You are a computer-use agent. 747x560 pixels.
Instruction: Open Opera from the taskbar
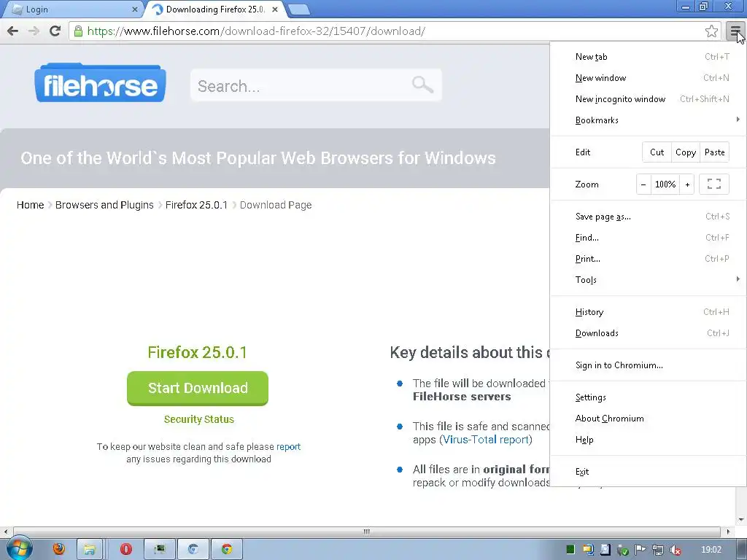125,550
